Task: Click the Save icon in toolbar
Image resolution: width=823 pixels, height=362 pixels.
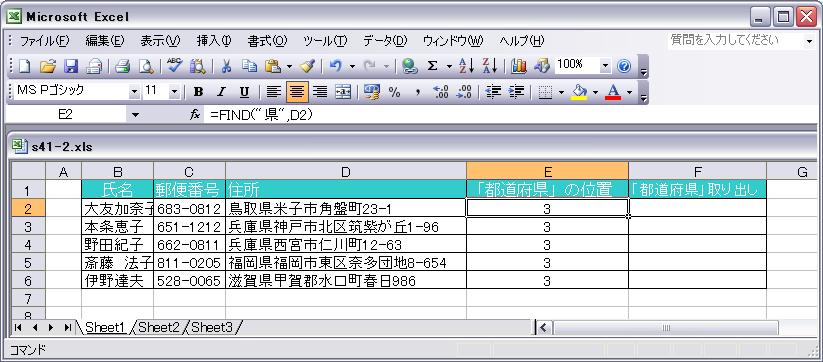Action: 71,66
